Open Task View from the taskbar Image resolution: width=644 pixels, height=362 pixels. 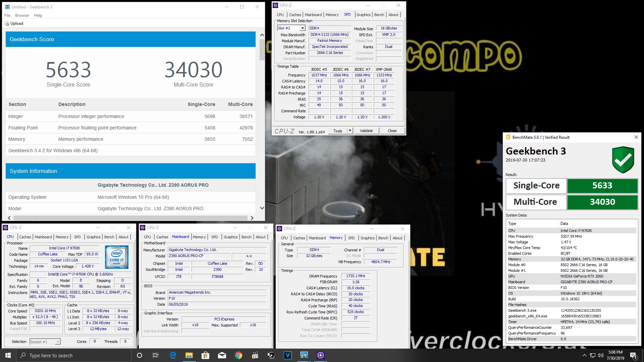coord(156,355)
